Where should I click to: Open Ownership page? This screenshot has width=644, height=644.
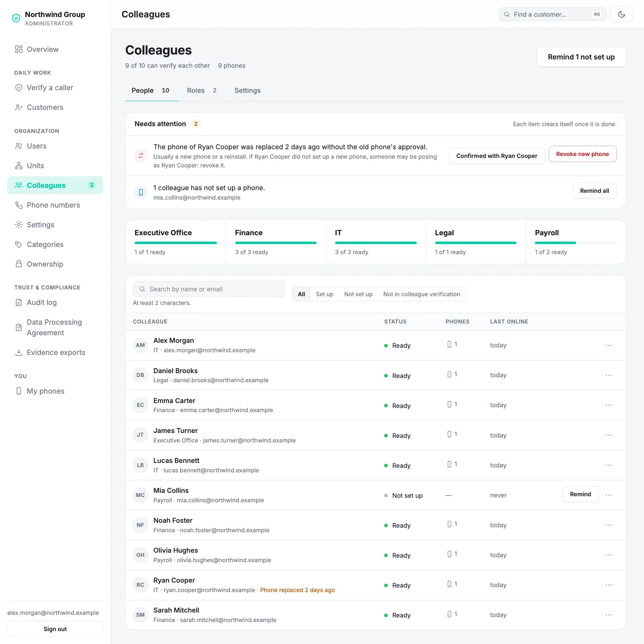pyautogui.click(x=55, y=264)
